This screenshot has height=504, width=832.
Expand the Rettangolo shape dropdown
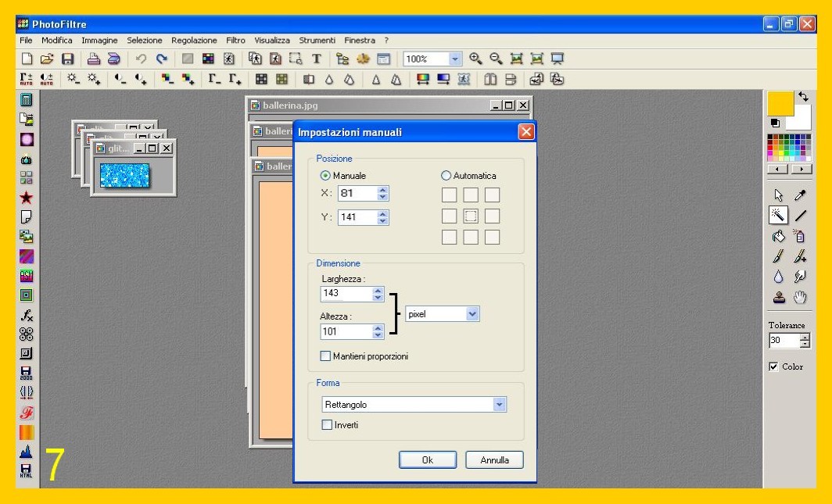pos(500,405)
